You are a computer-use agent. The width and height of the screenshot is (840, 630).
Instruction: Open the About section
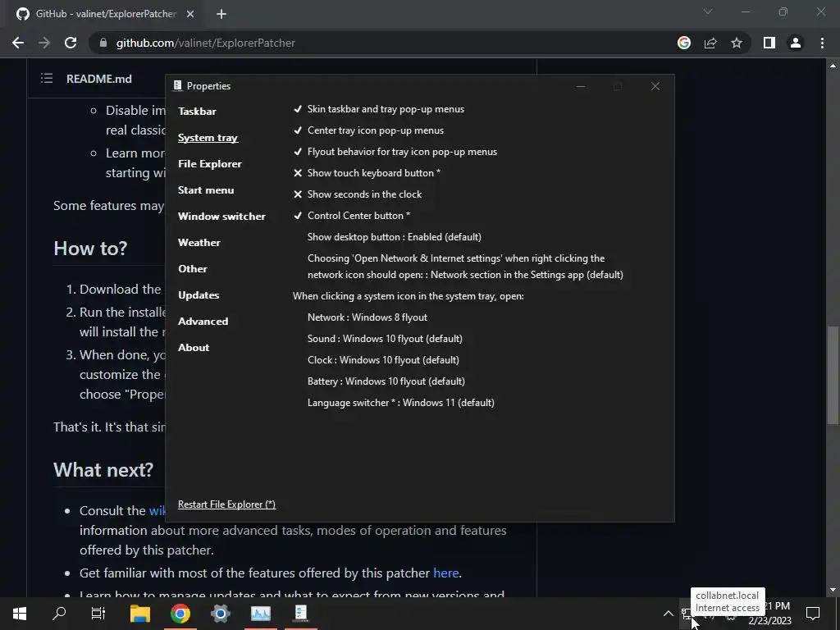(x=194, y=348)
